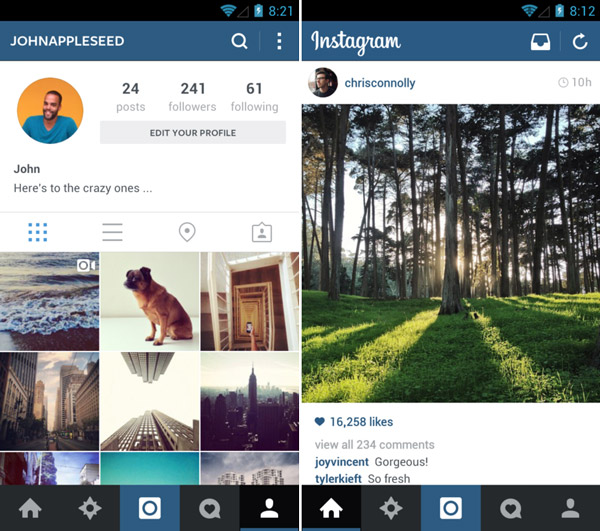Open the three-dot overflow menu
The height and width of the screenshot is (531, 600).
[x=279, y=41]
